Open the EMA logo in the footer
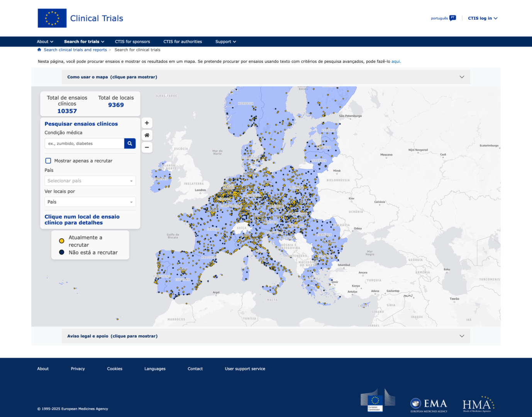532x417 pixels. pyautogui.click(x=429, y=405)
